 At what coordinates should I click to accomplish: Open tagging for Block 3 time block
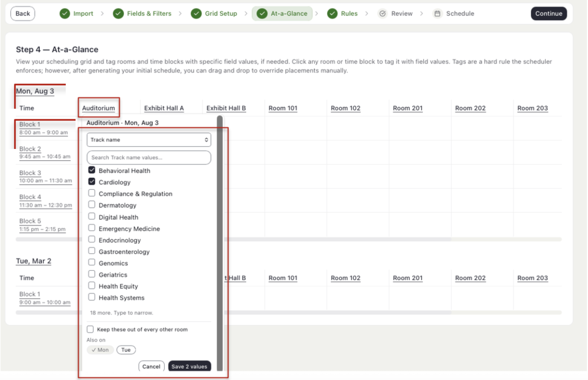30,173
